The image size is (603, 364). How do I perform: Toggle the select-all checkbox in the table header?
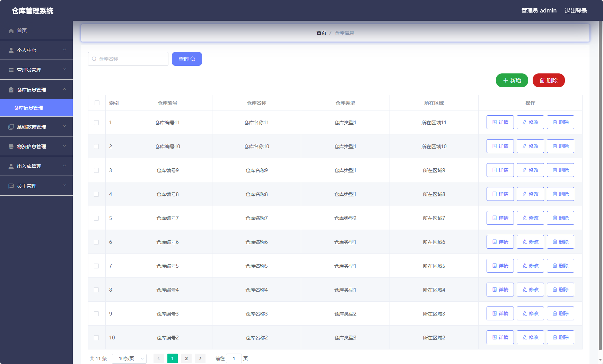click(x=97, y=103)
